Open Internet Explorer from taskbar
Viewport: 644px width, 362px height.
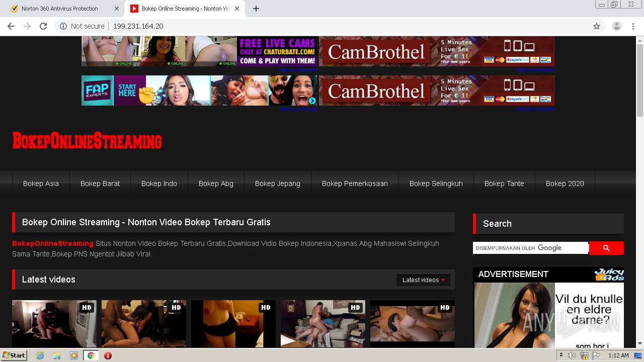click(x=40, y=355)
